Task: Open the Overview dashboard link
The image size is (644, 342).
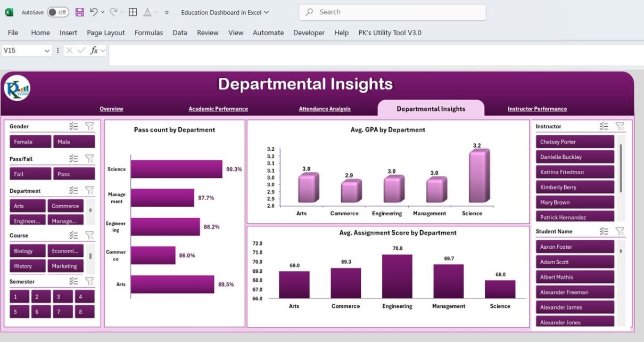Action: tap(111, 108)
